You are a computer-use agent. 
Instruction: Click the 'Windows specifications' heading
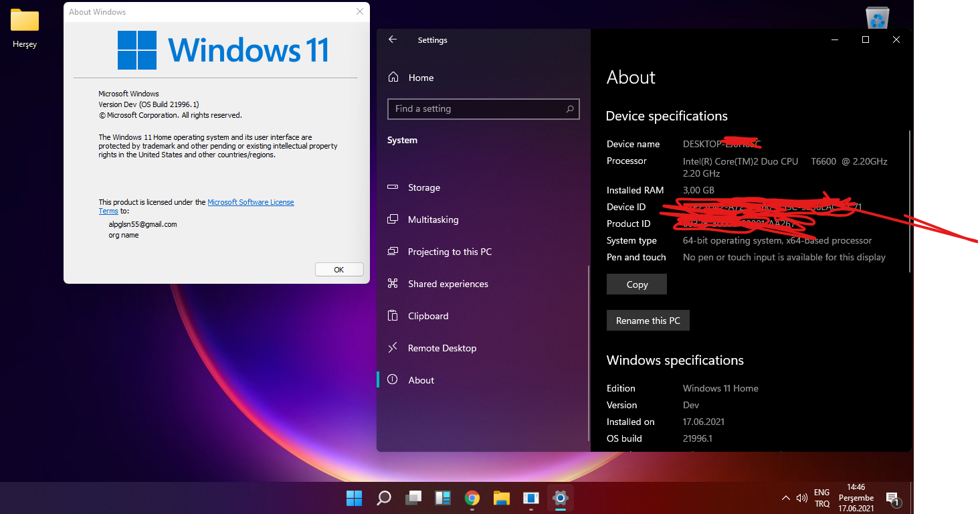click(675, 360)
